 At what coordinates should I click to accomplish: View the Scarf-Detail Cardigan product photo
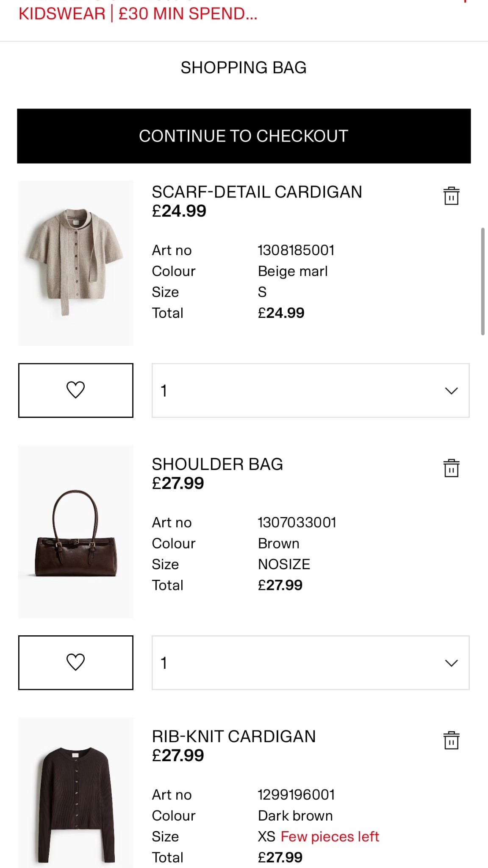tap(76, 263)
